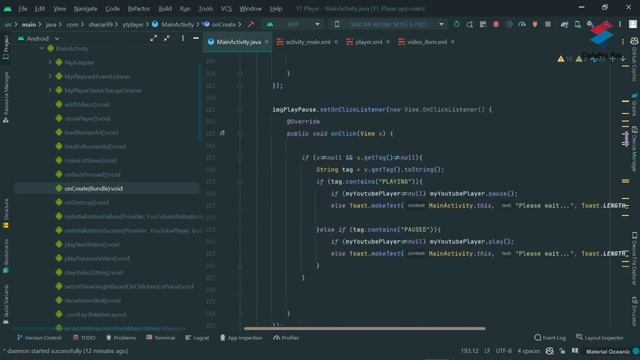
Task: Click the 4 spaces indent setting
Action: 529,351
